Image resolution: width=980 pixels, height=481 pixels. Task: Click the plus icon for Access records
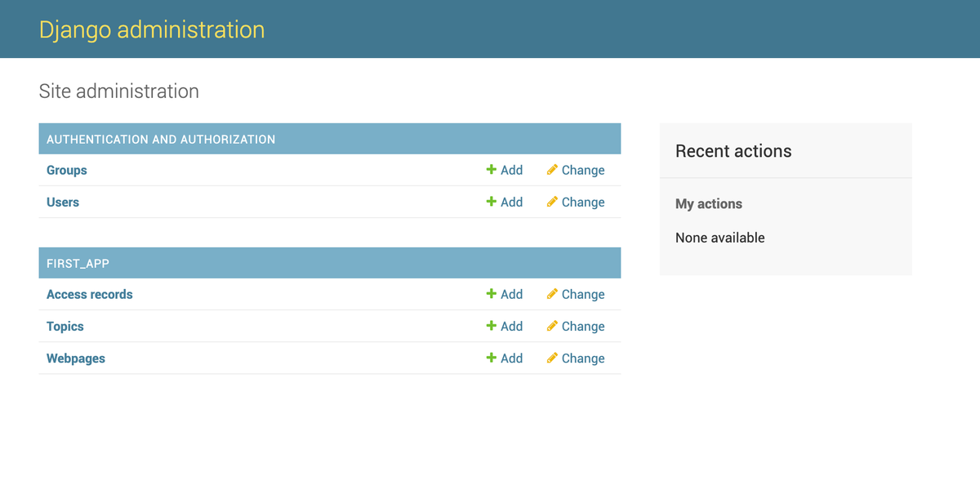pos(491,294)
